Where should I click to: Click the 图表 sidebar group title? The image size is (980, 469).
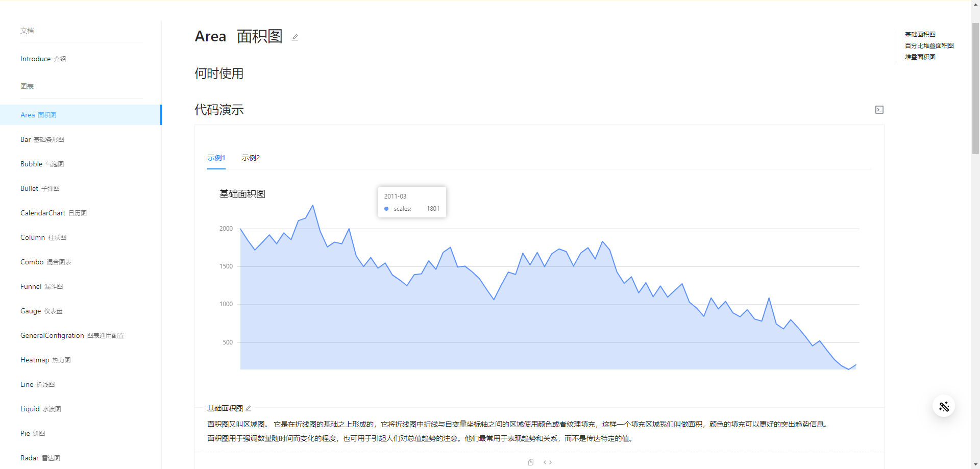point(27,86)
